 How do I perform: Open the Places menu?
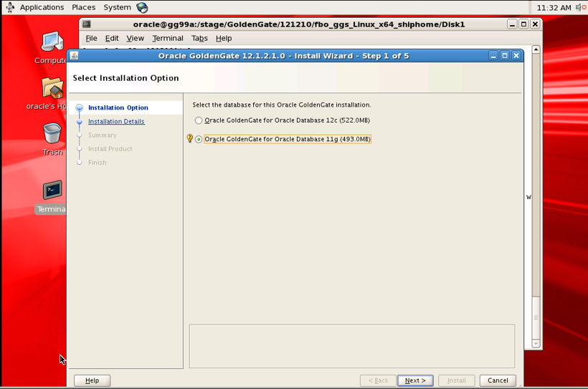(x=83, y=7)
